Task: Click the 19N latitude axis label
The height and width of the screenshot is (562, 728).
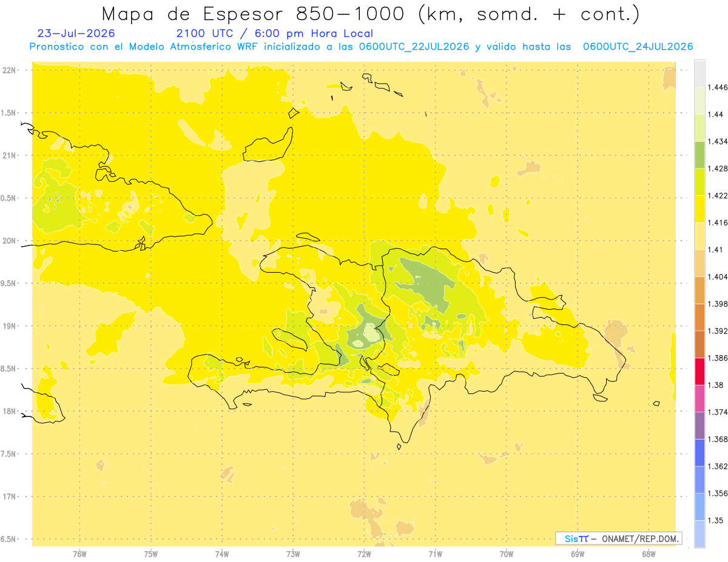Action: [10, 326]
